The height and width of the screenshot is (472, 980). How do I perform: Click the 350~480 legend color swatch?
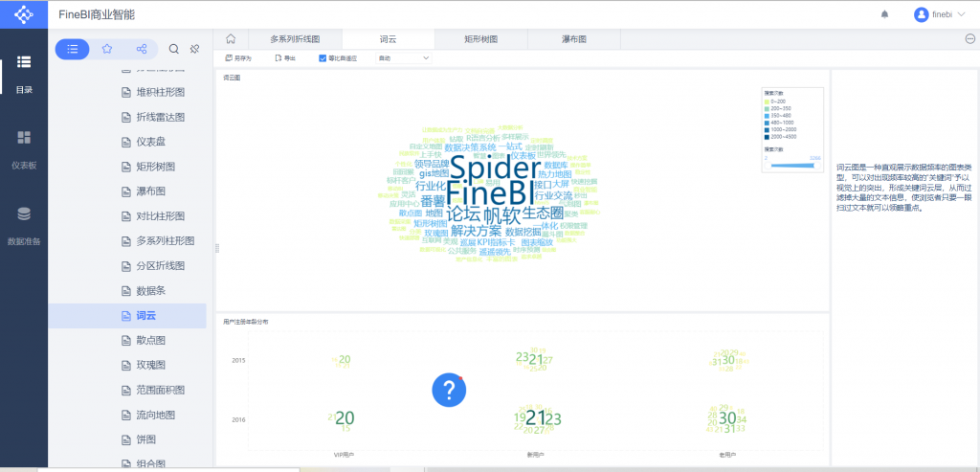(x=767, y=116)
